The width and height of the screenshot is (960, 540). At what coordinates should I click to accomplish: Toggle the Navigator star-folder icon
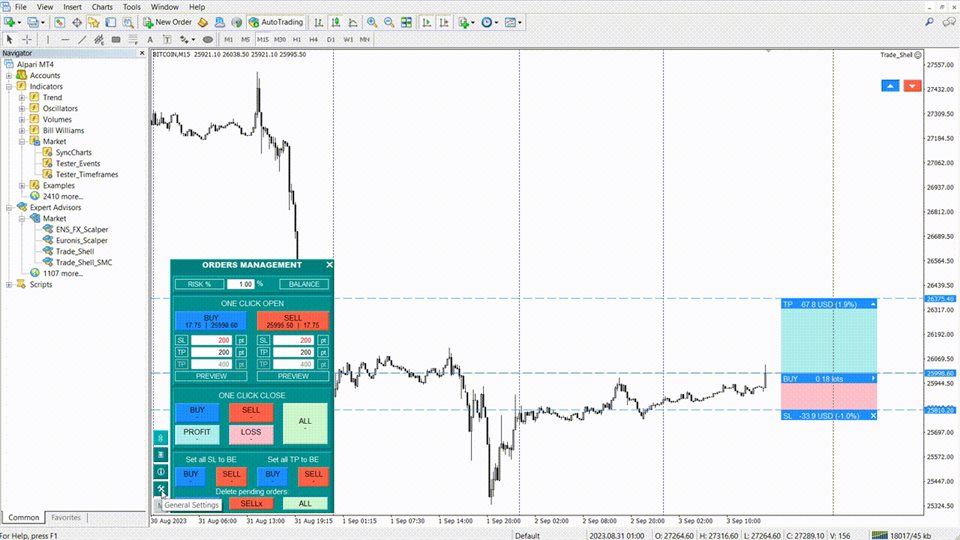94,22
